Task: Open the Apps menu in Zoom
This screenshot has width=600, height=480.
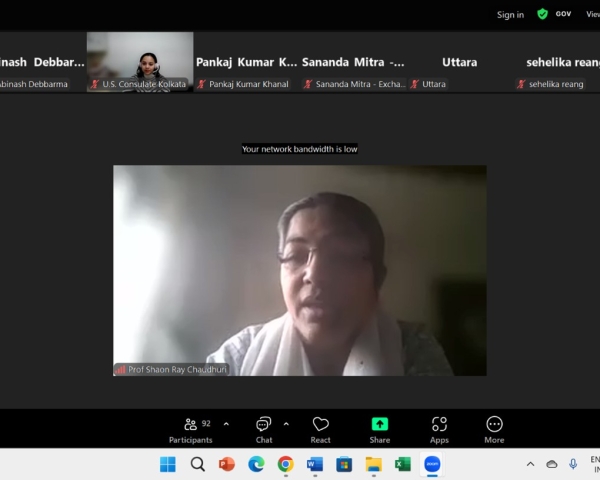Action: tap(439, 429)
